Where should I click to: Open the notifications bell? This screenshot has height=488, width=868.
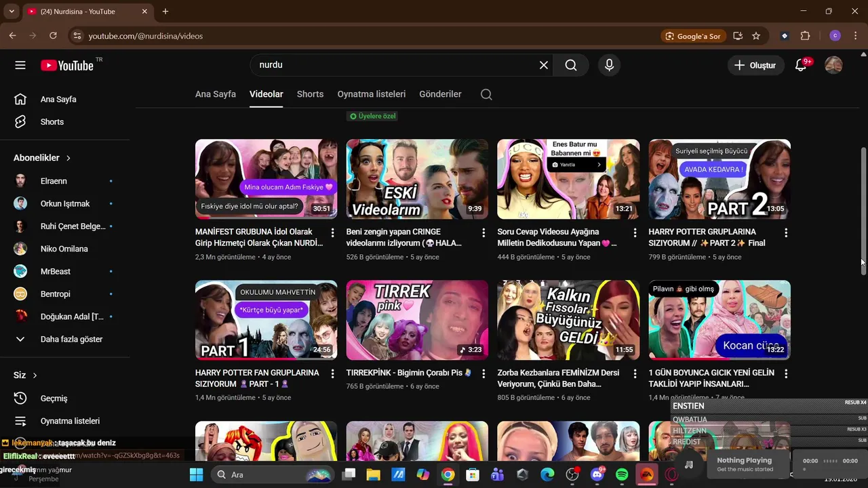click(802, 65)
